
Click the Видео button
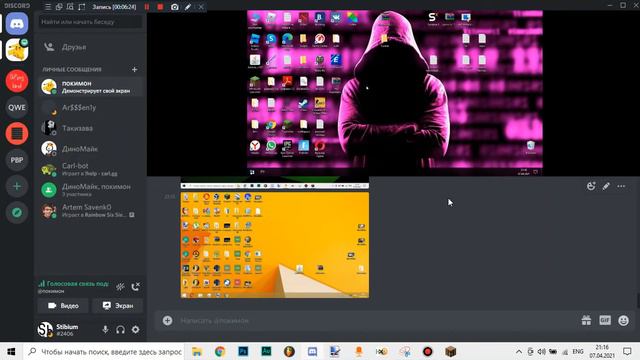63,306
